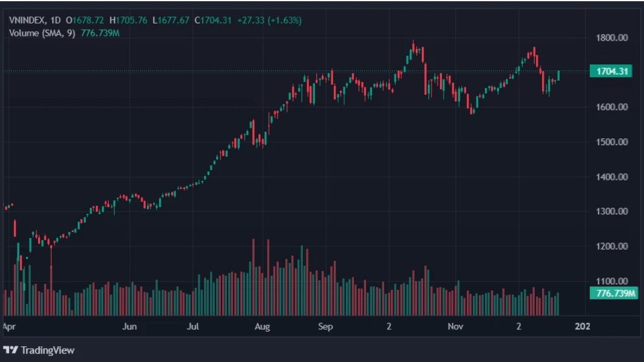Screen dimensions: 644x362
Task: Select the Nov time axis marker
Action: point(455,327)
